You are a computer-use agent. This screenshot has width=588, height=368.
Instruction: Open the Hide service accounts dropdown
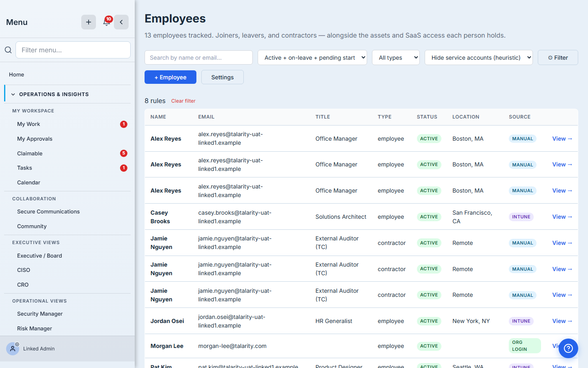coord(479,58)
